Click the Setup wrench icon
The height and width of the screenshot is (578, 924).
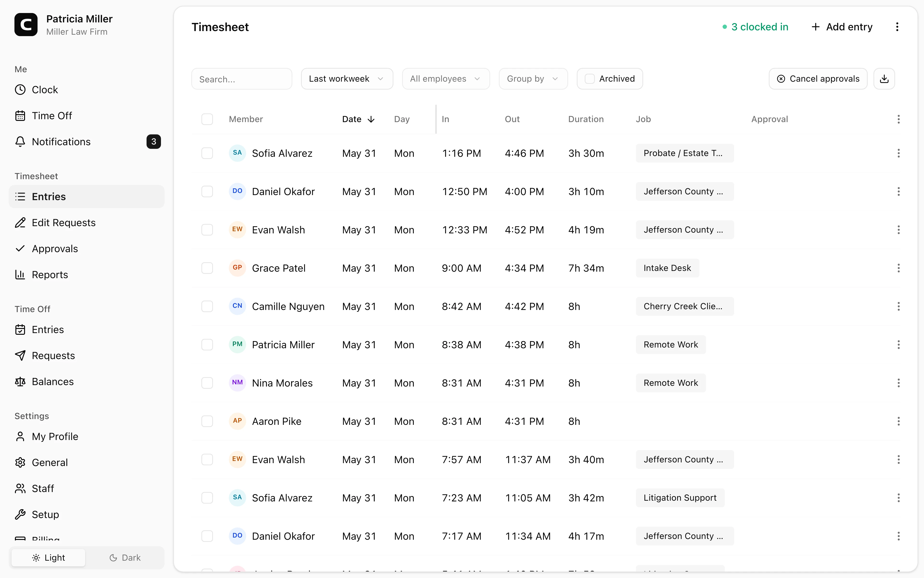click(x=20, y=515)
